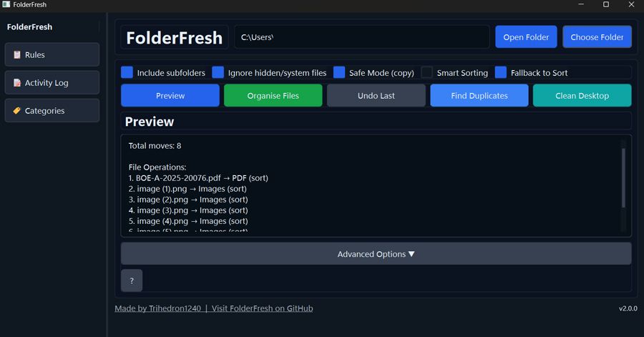Select the image (3).png operation line

click(188, 210)
